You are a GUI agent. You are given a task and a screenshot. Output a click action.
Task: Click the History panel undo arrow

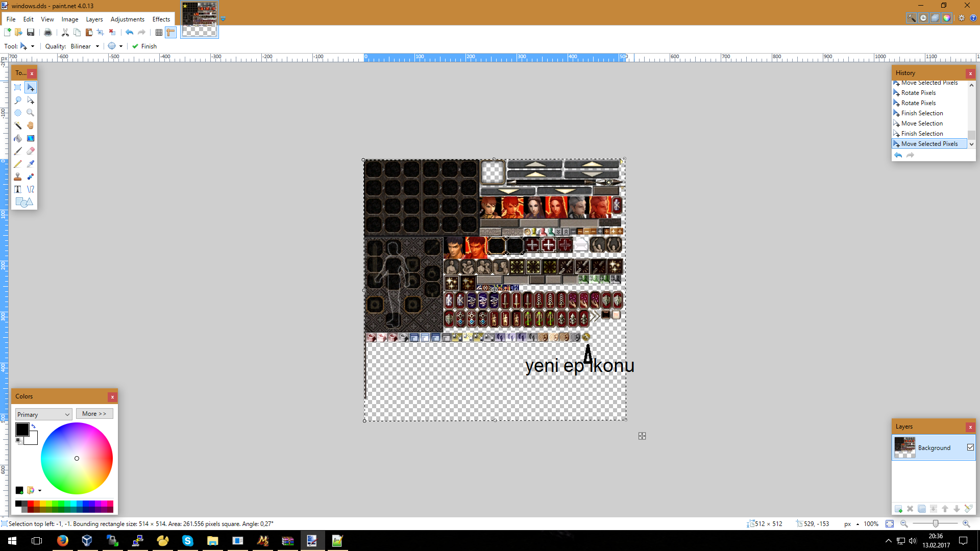click(898, 155)
